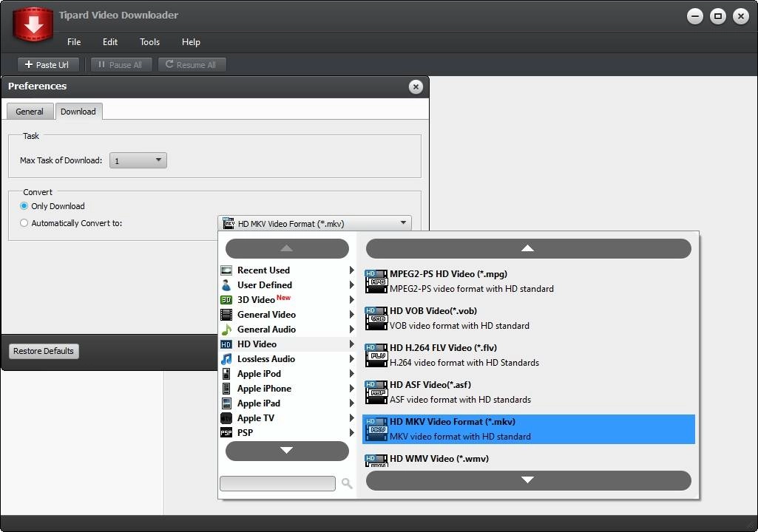Click the Apple iPad device icon

click(226, 403)
